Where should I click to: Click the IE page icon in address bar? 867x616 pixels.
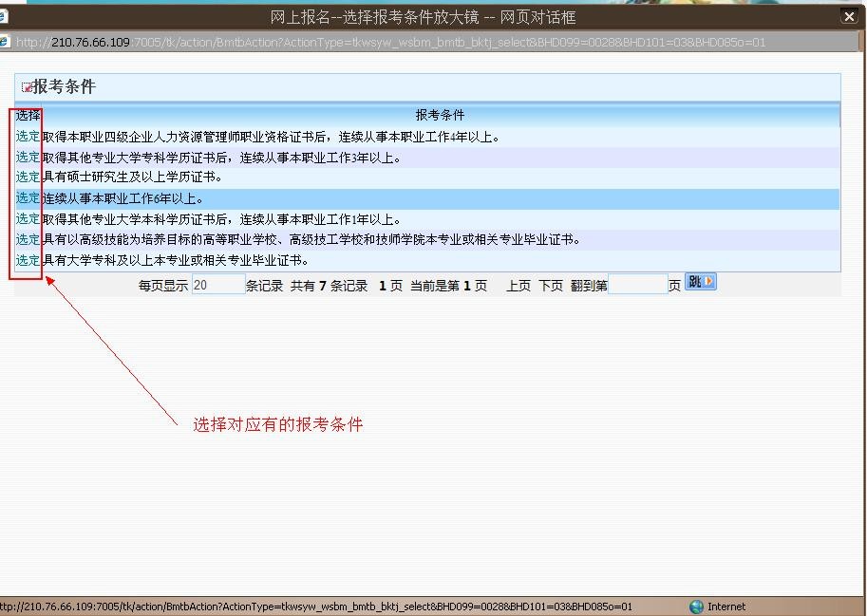5,42
